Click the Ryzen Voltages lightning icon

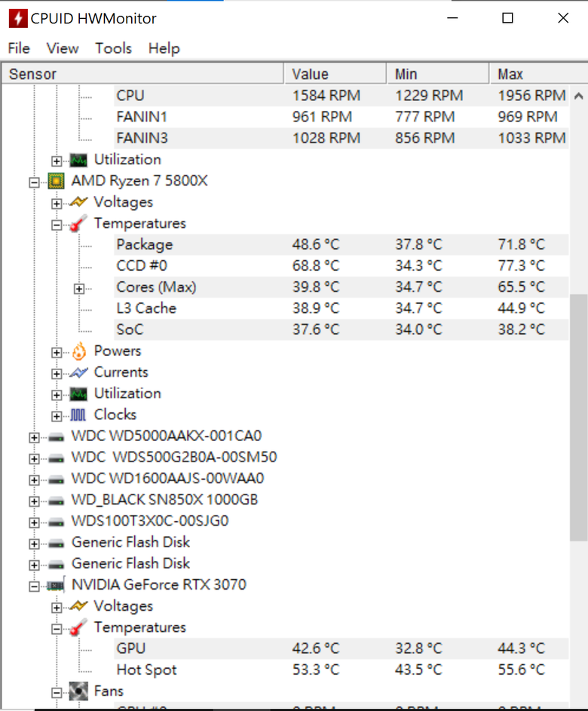point(78,202)
